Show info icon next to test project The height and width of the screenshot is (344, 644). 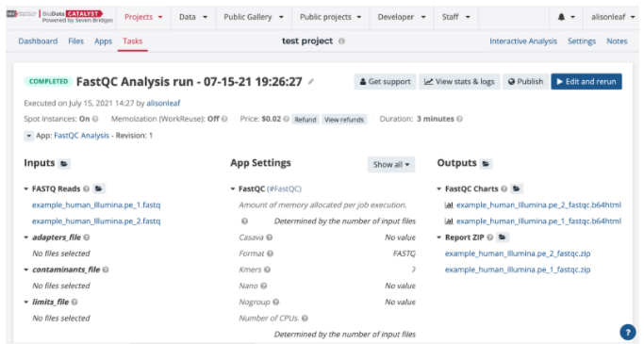[341, 41]
